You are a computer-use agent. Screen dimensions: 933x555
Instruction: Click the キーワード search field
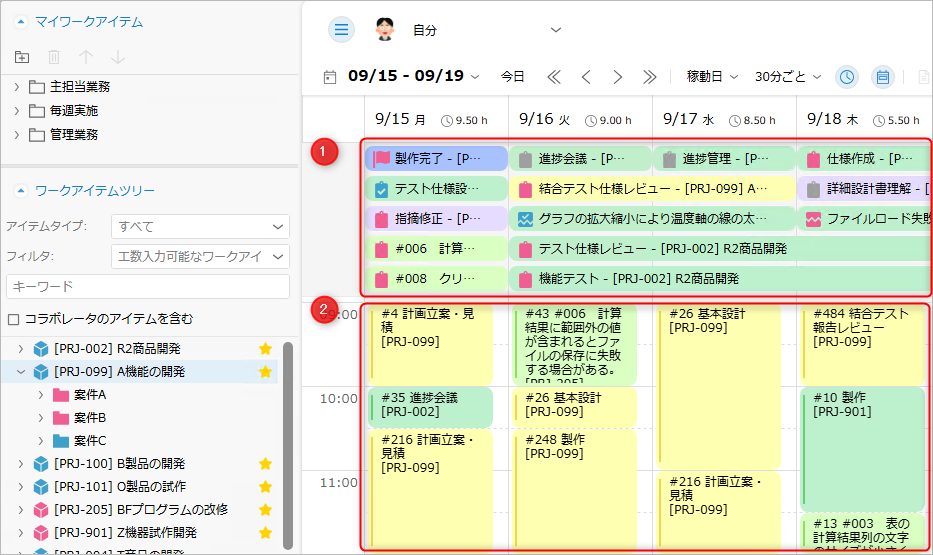tap(147, 287)
